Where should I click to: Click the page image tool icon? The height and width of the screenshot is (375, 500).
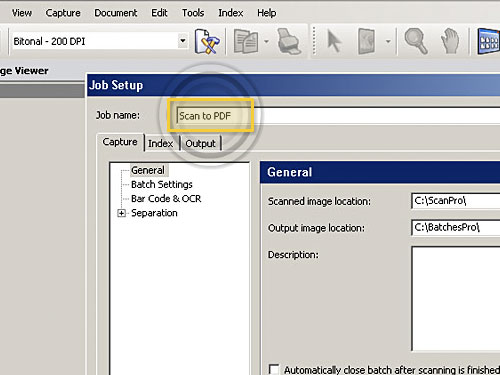(x=366, y=42)
